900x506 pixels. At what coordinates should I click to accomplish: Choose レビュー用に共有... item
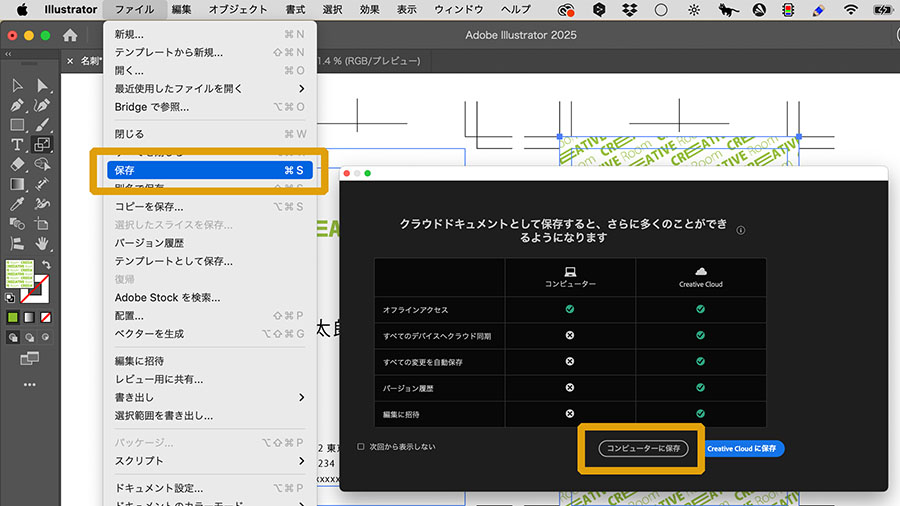tap(210, 379)
